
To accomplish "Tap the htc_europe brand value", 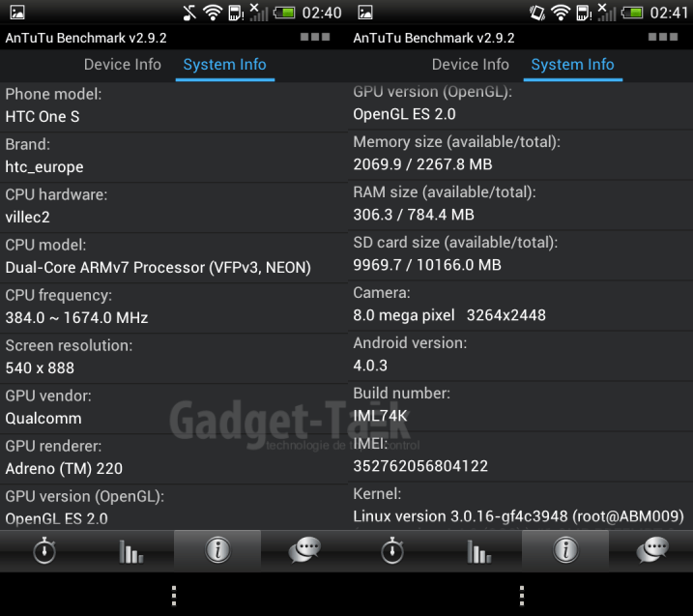I will tap(44, 167).
